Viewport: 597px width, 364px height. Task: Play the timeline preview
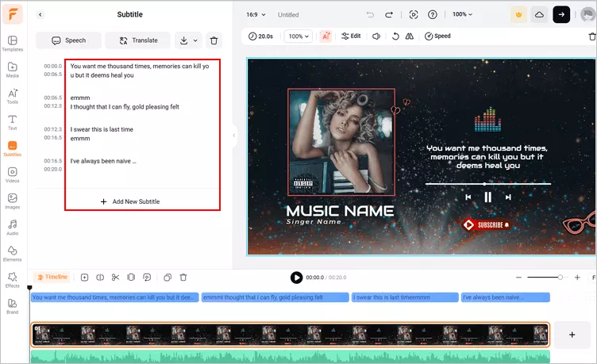296,278
